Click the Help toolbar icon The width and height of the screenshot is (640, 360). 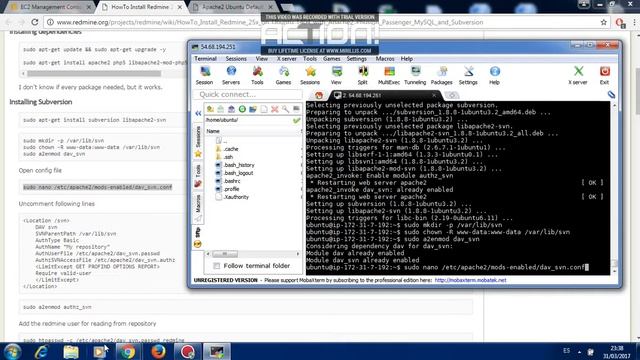[x=494, y=76]
